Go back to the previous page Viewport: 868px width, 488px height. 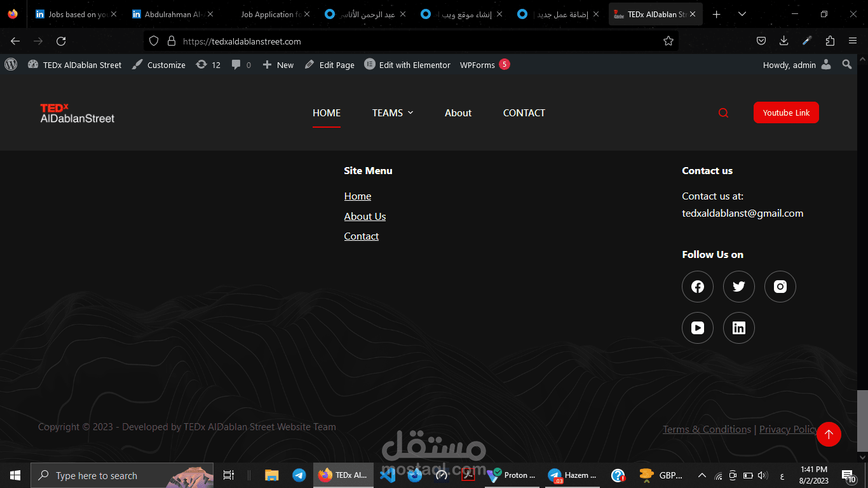(15, 41)
